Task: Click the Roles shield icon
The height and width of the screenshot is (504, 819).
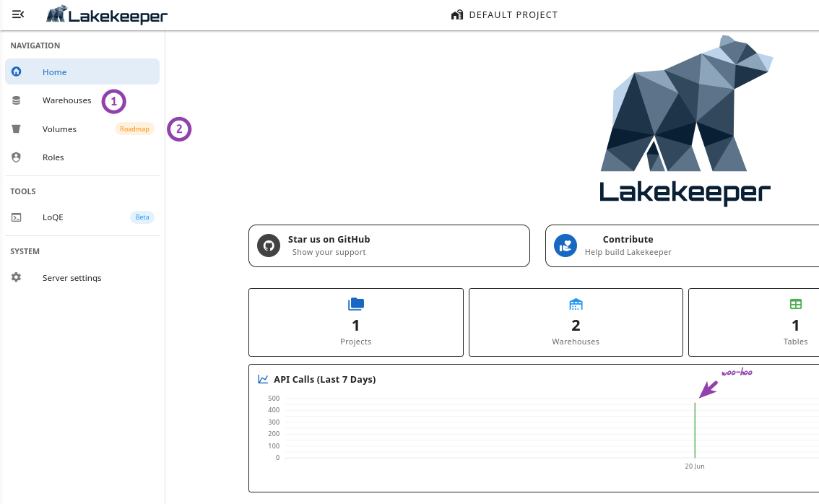Action: [x=16, y=157]
